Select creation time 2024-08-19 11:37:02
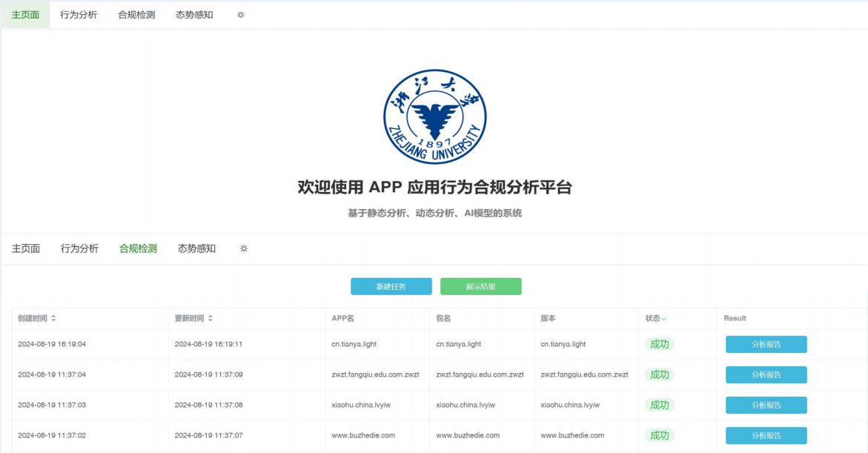 click(52, 436)
